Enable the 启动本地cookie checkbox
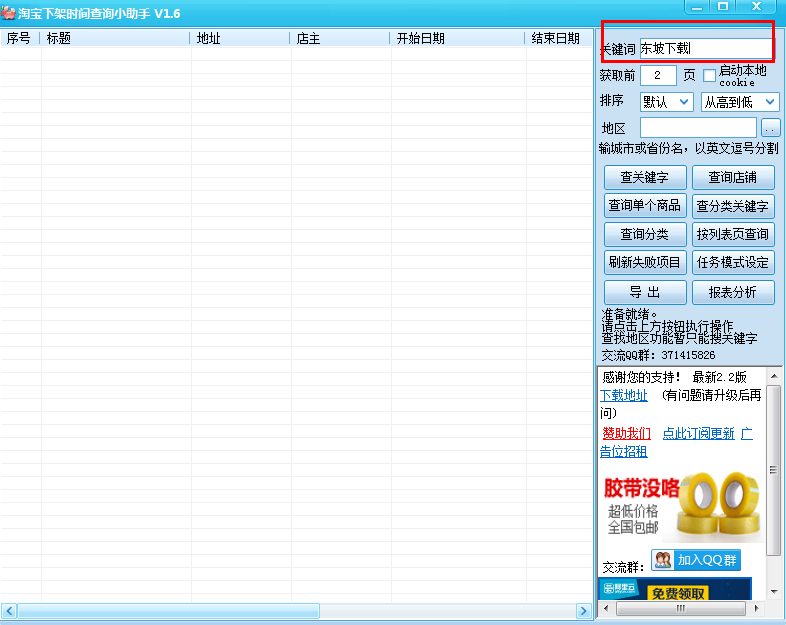Screen dimensions: 786x625 coord(709,76)
